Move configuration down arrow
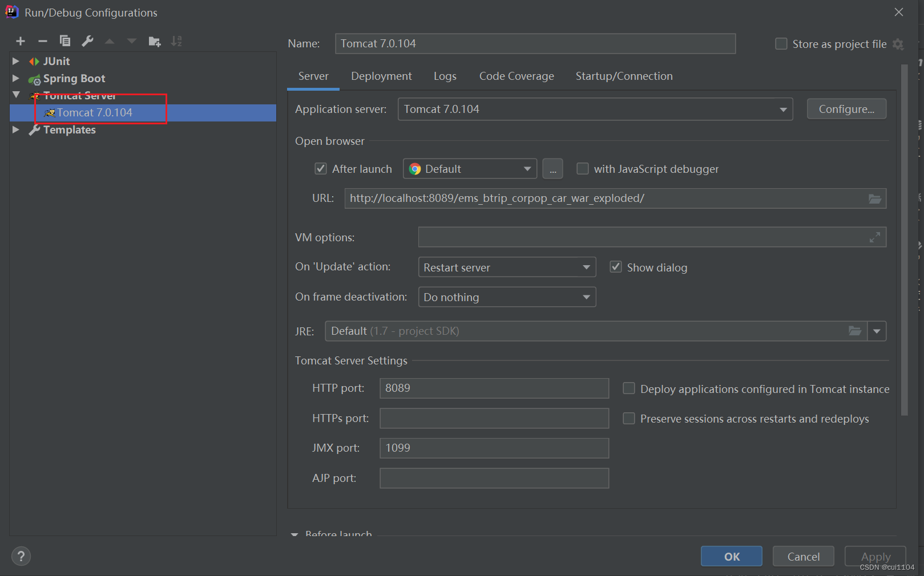Image resolution: width=924 pixels, height=576 pixels. [132, 41]
